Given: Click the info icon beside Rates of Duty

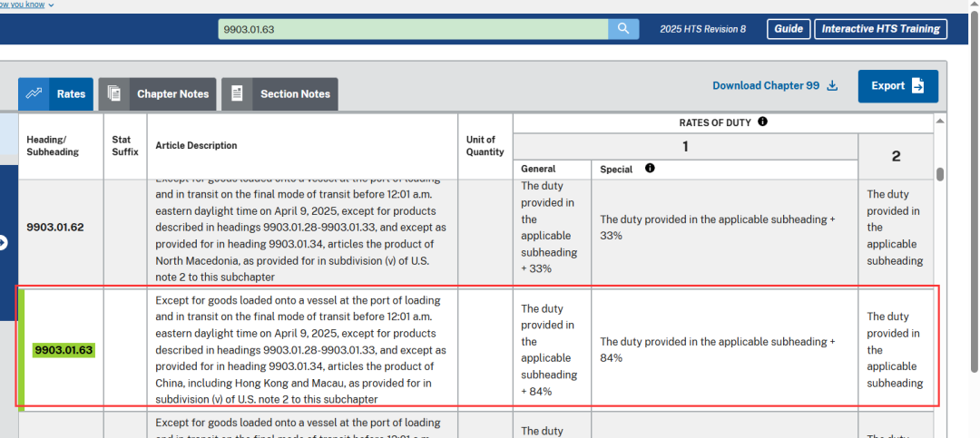Looking at the screenshot, I should coord(762,122).
